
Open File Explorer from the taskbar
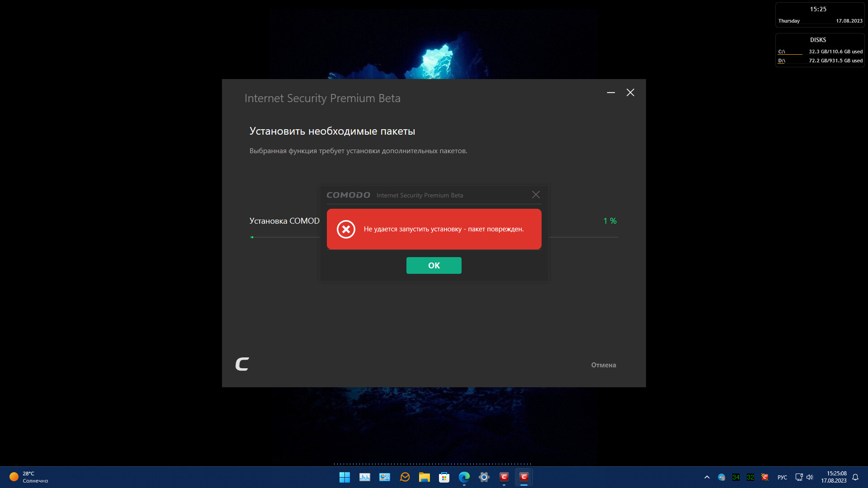point(425,477)
